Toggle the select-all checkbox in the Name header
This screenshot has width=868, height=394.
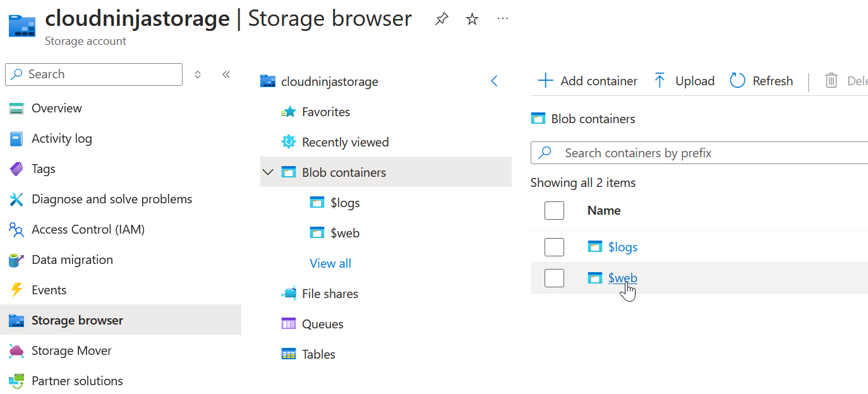(554, 210)
